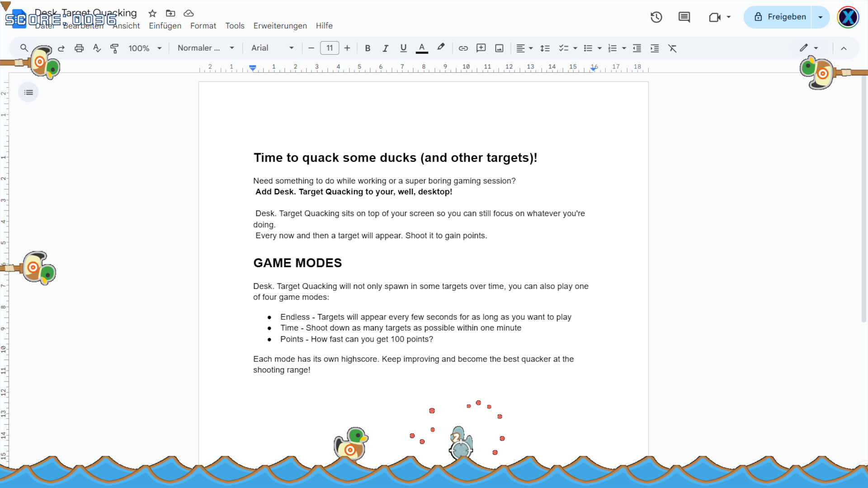
Task: Open the Arial font dropdown
Action: (x=272, y=48)
